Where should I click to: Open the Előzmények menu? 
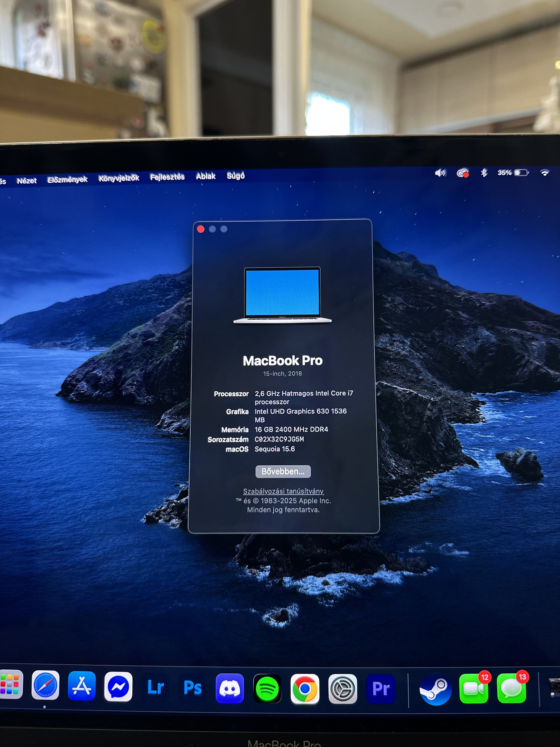pyautogui.click(x=67, y=180)
